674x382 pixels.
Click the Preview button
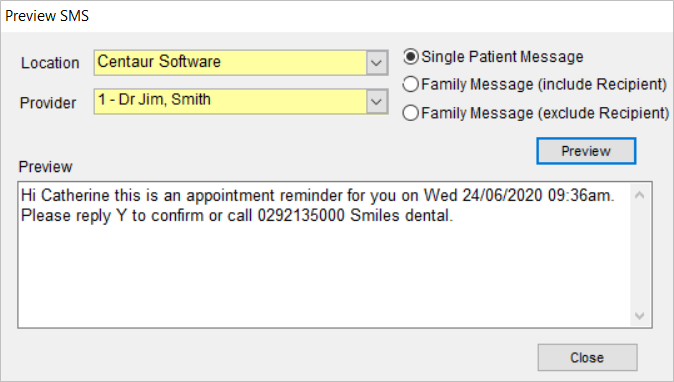click(586, 151)
